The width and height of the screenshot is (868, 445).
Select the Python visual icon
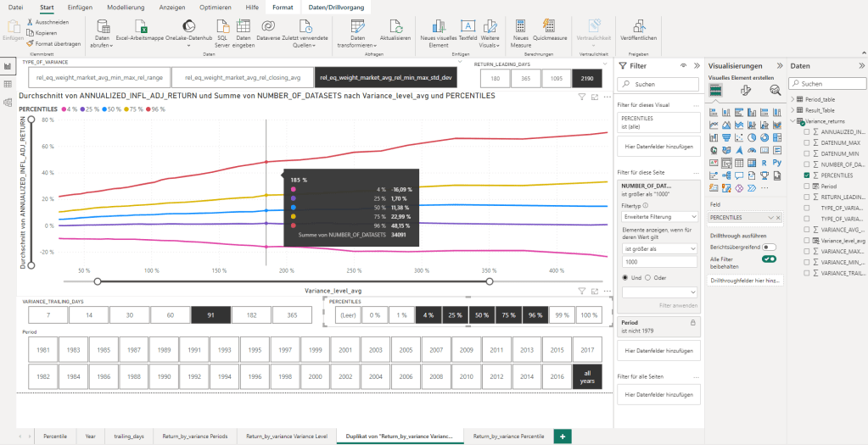pos(777,161)
